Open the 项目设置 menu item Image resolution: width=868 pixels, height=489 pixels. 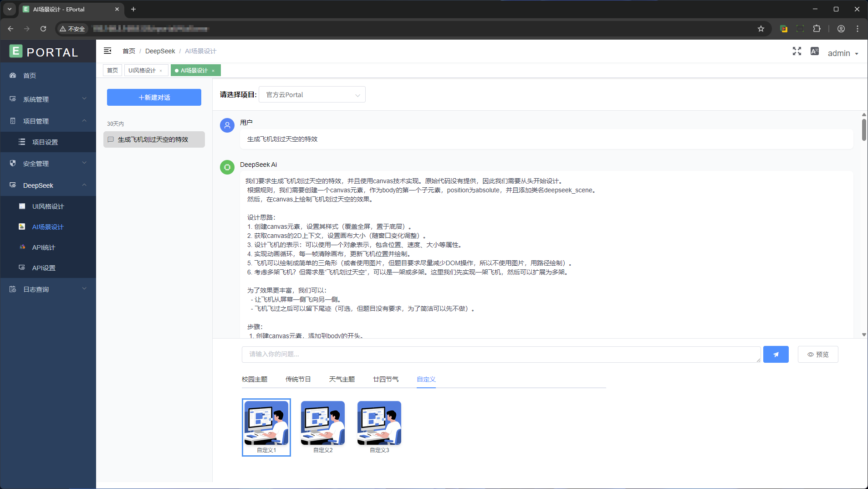pyautogui.click(x=48, y=142)
